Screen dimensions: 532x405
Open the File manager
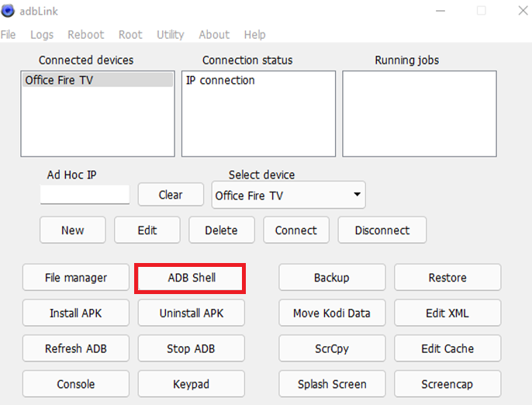pyautogui.click(x=76, y=278)
